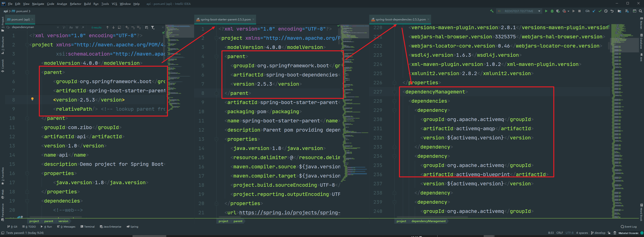
Task: Add selection for next occurrence icon
Action: tap(127, 28)
